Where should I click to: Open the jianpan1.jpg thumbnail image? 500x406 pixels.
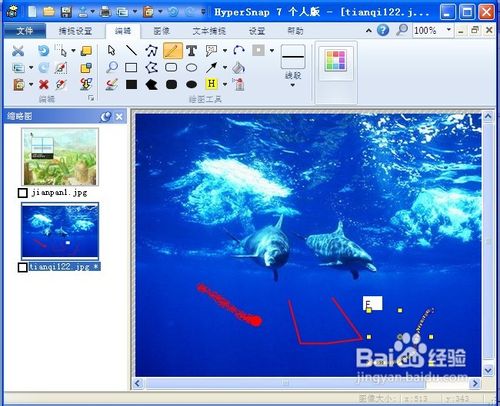(60, 157)
